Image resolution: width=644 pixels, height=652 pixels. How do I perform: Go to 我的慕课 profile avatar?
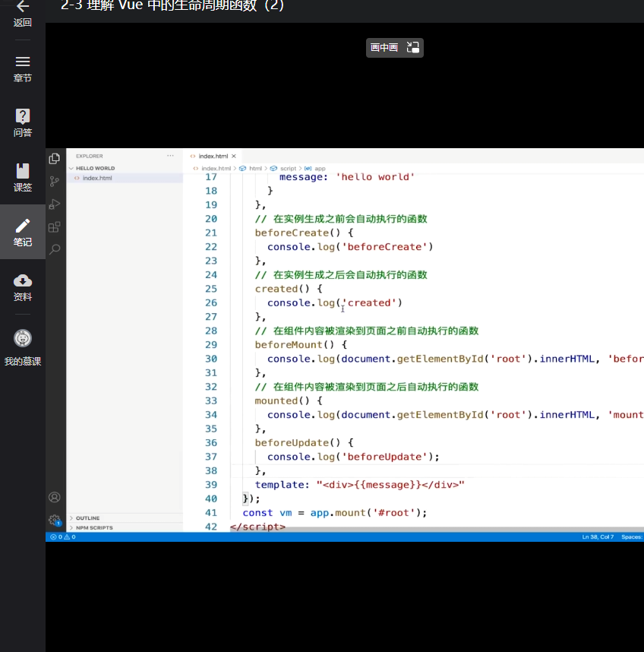coord(23,339)
